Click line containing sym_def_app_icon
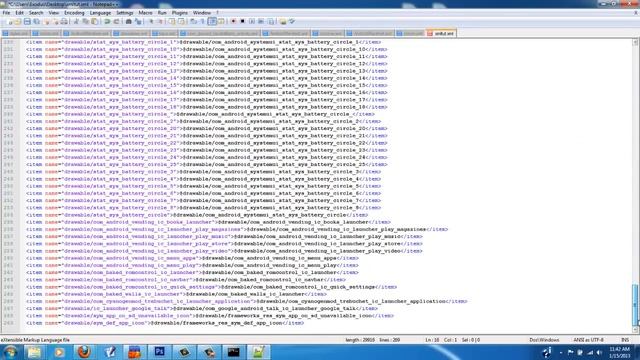 (x=165, y=323)
